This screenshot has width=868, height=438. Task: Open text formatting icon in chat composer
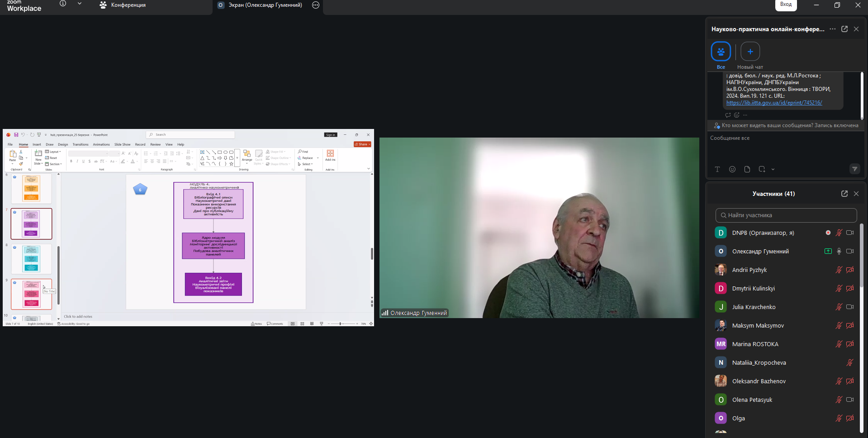717,169
